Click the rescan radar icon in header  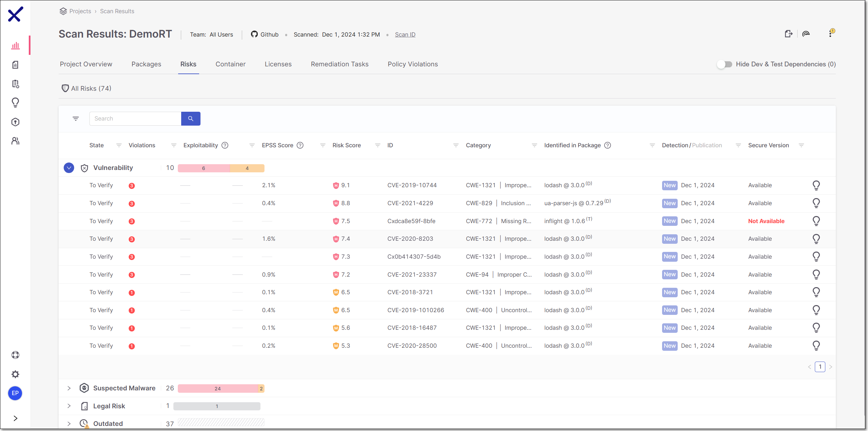click(x=806, y=34)
